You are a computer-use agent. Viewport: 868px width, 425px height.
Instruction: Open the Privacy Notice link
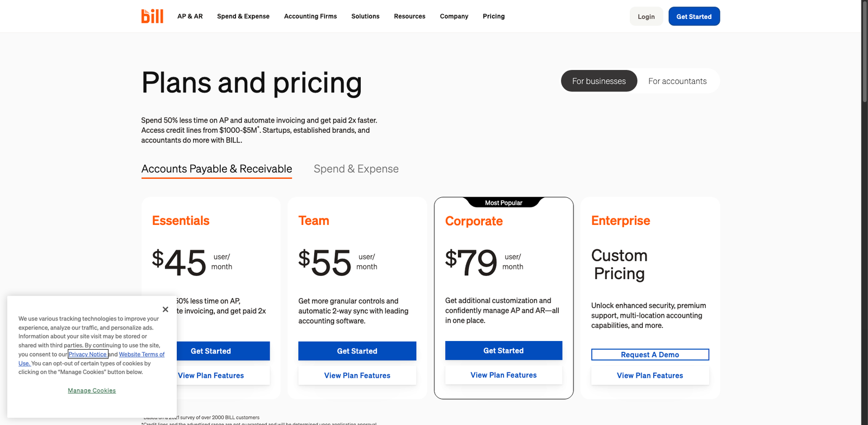[87, 355]
